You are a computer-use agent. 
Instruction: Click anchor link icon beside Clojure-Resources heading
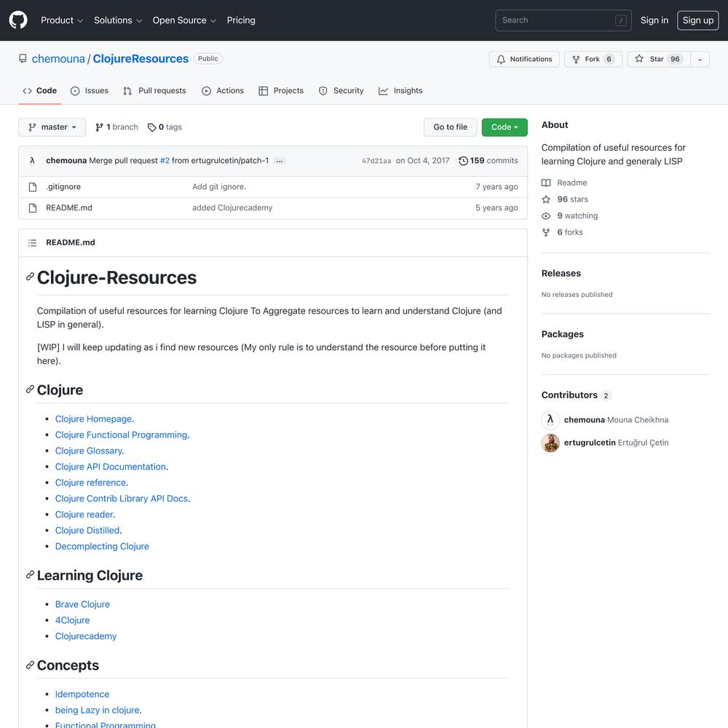pyautogui.click(x=30, y=277)
